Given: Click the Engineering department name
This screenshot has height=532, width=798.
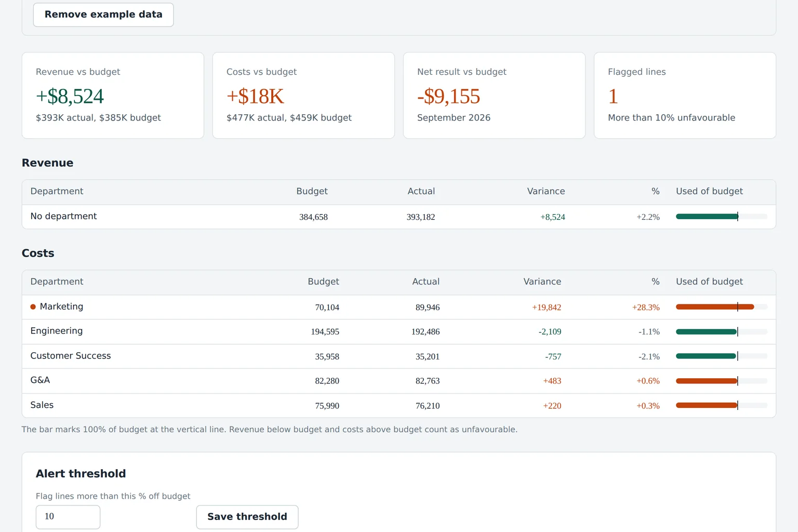Looking at the screenshot, I should 57,331.
